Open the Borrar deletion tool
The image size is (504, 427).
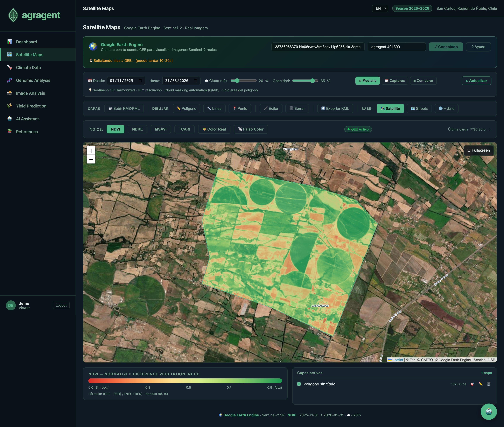(297, 108)
